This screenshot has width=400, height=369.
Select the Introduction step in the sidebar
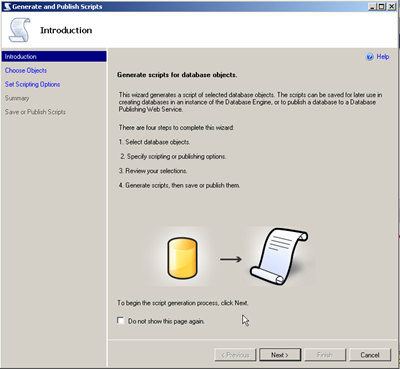54,56
